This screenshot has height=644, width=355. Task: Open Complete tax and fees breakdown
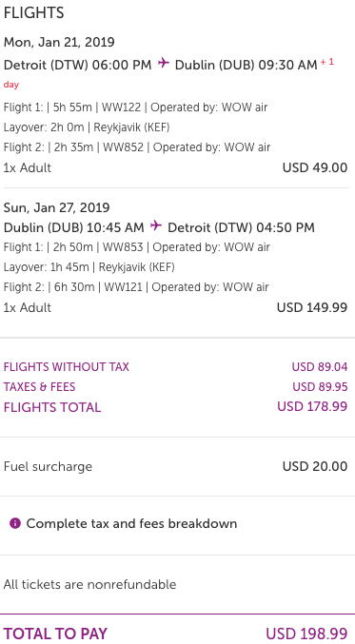(x=131, y=523)
